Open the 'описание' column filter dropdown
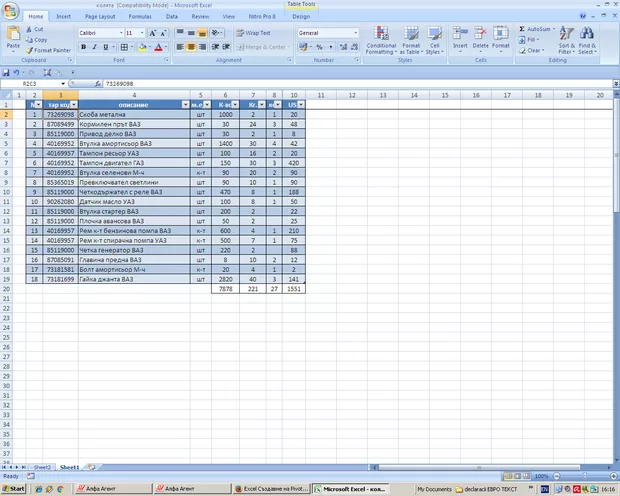Viewport: 620px width, 496px height. [x=185, y=104]
